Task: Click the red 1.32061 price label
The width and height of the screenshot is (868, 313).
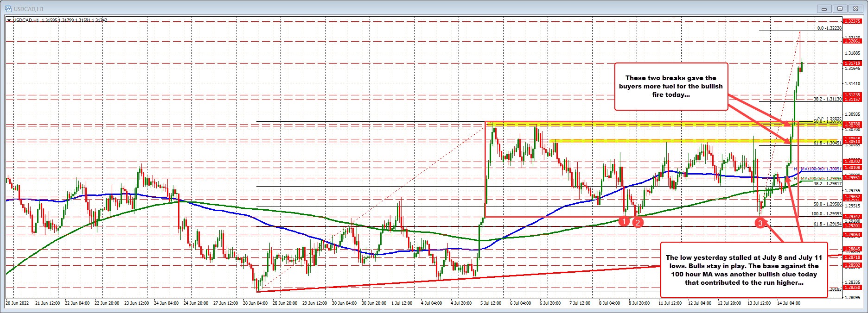Action: point(853,41)
